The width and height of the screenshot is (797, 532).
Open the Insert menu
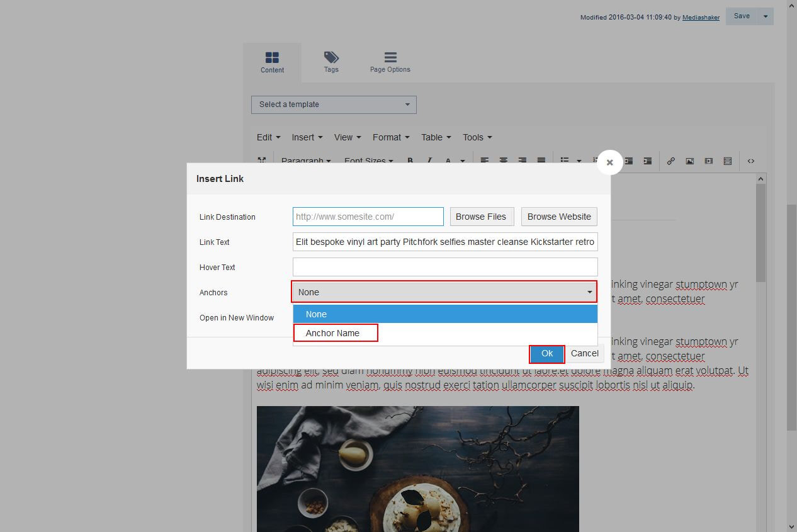[x=307, y=137]
